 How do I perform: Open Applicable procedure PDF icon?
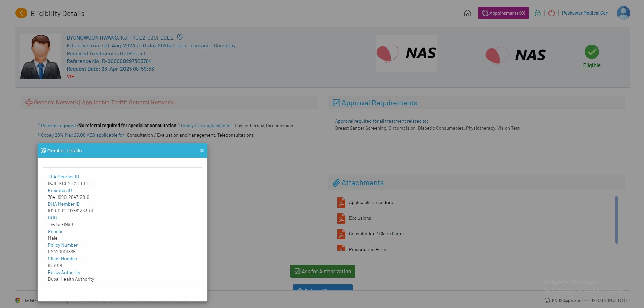click(x=341, y=203)
